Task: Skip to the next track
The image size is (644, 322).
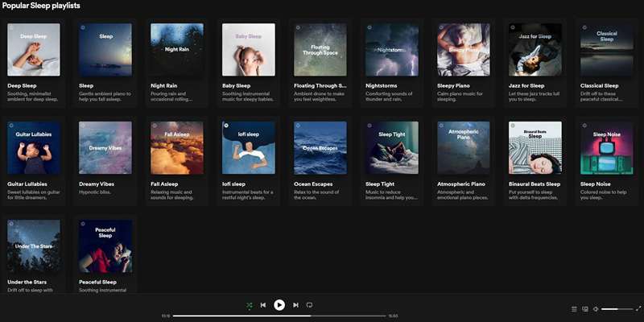Action: [295, 305]
